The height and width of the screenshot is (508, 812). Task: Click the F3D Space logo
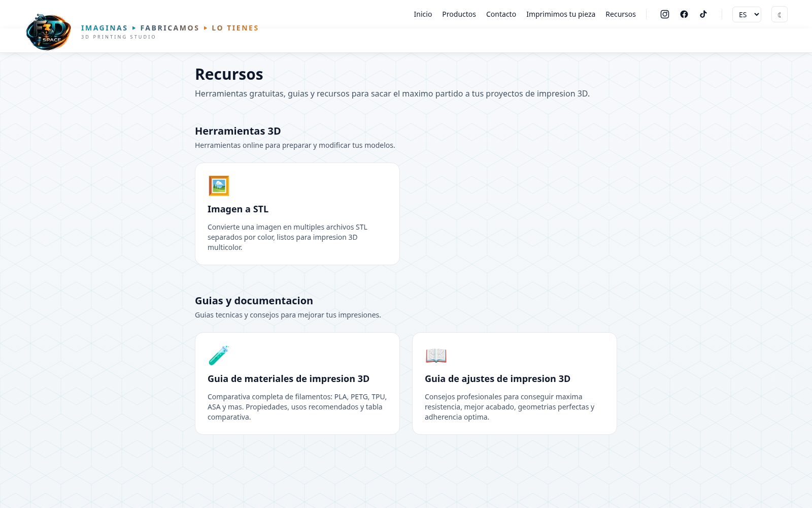click(x=48, y=32)
